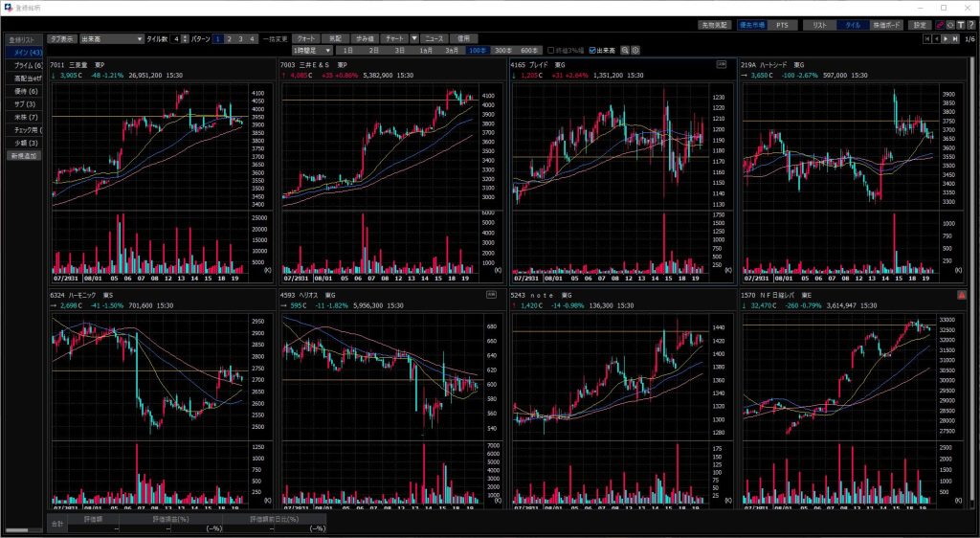Click the magnifier zoom icon beside 出来高 checkbox
The width and height of the screenshot is (980, 538).
pyautogui.click(x=625, y=50)
